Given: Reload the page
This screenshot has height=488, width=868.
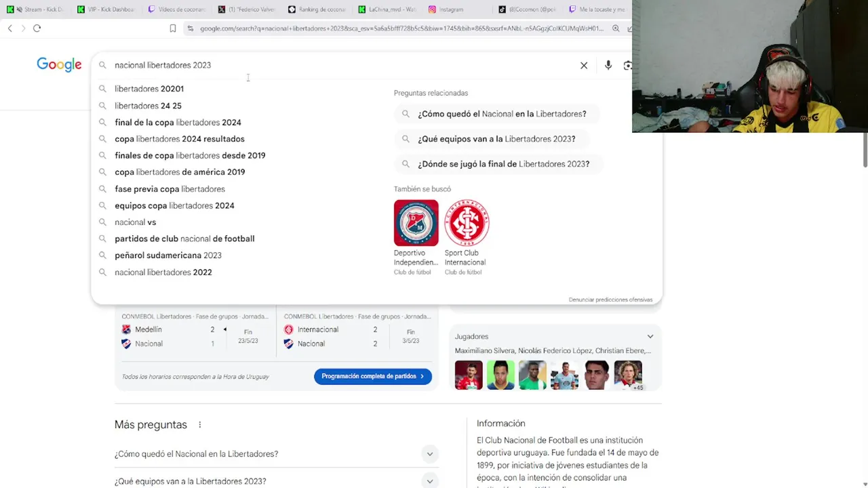Looking at the screenshot, I should tap(37, 28).
